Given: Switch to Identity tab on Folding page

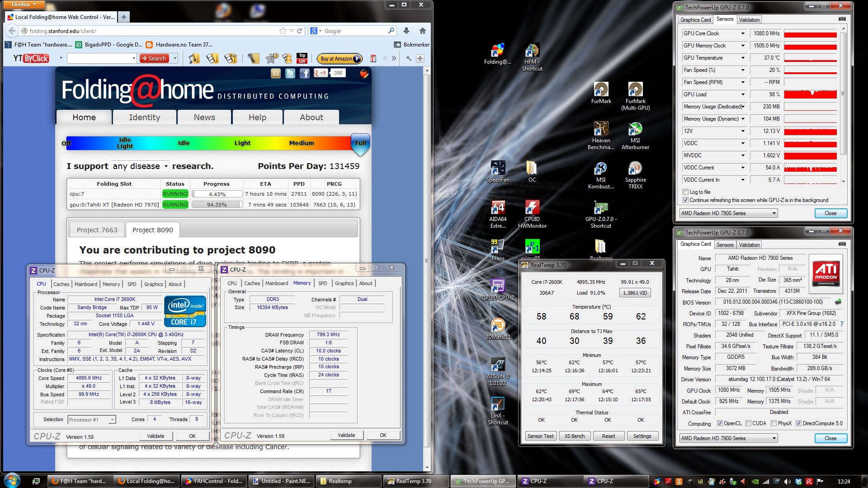Looking at the screenshot, I should (145, 117).
